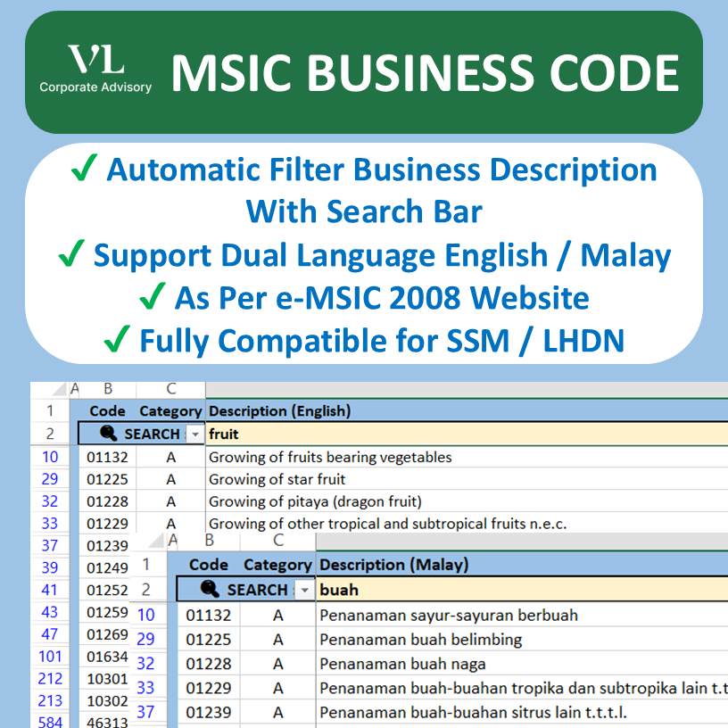Viewport: 728px width, 728px height.
Task: Click the search cell containing 'buah'
Action: 522,590
